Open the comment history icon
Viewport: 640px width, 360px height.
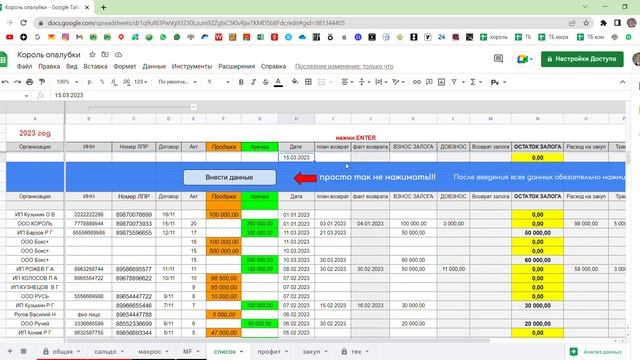(x=498, y=59)
